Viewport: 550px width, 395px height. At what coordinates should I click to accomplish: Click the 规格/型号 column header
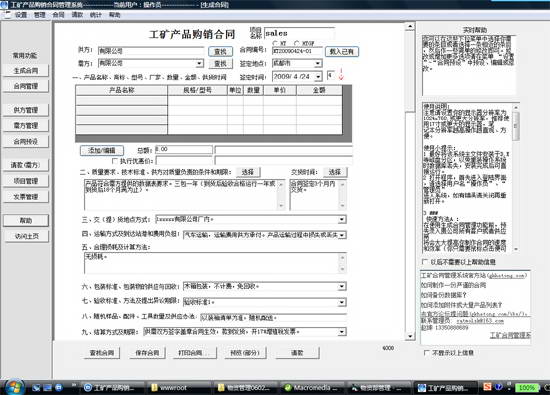(x=197, y=90)
